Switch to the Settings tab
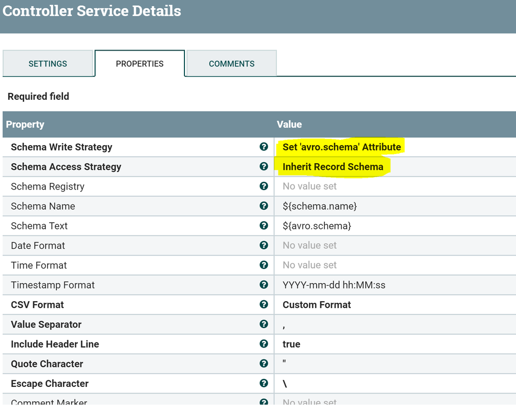This screenshot has width=516, height=420. [x=48, y=64]
